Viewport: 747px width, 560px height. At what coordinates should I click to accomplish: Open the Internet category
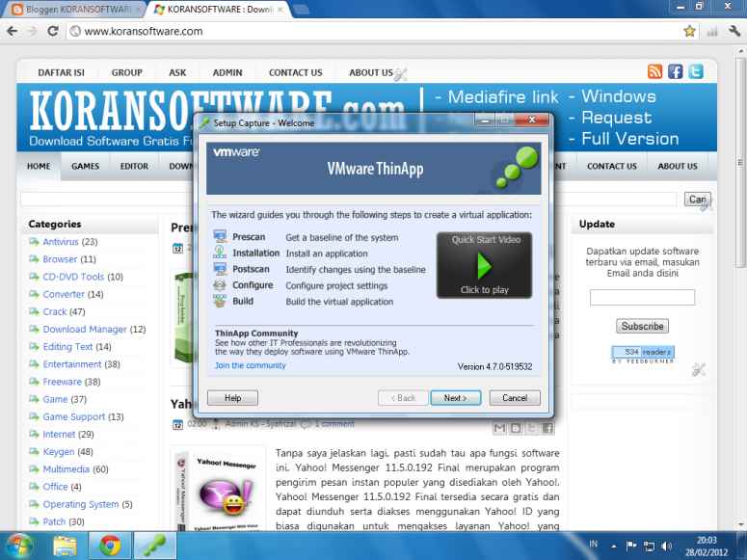click(x=59, y=434)
